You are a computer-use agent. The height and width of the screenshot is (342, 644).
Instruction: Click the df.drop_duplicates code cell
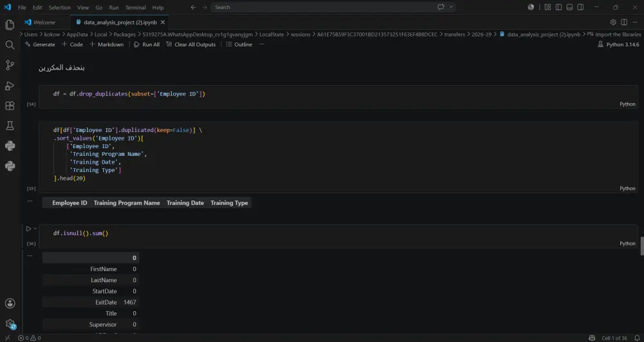(339, 97)
